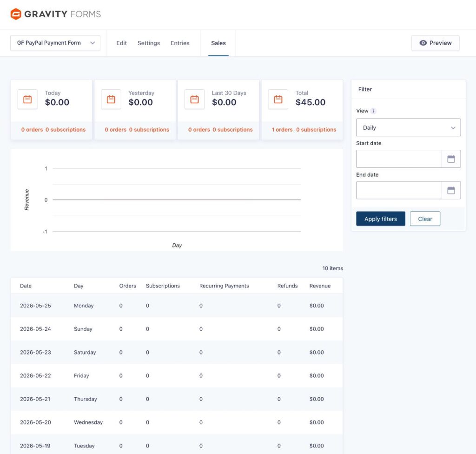Click the Subscriptions column header

(x=163, y=286)
